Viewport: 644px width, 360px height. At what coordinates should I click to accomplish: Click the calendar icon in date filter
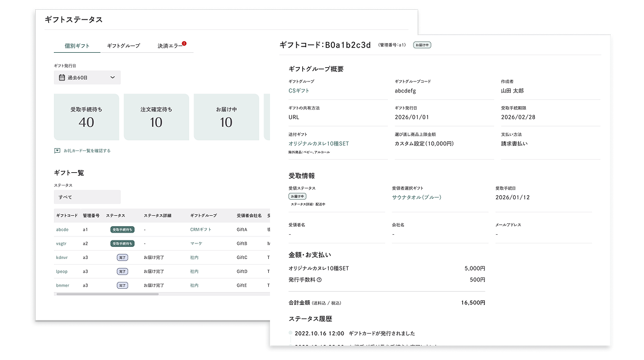pyautogui.click(x=62, y=78)
